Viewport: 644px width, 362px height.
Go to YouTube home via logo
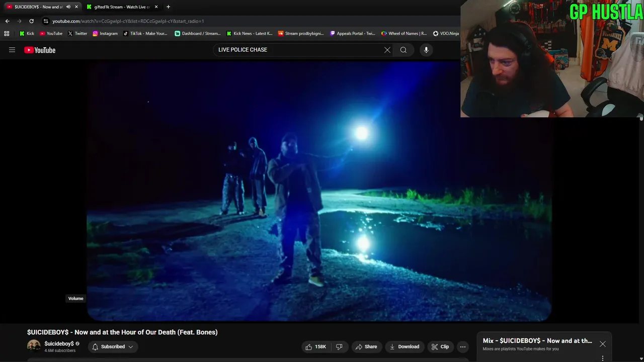pyautogui.click(x=40, y=50)
